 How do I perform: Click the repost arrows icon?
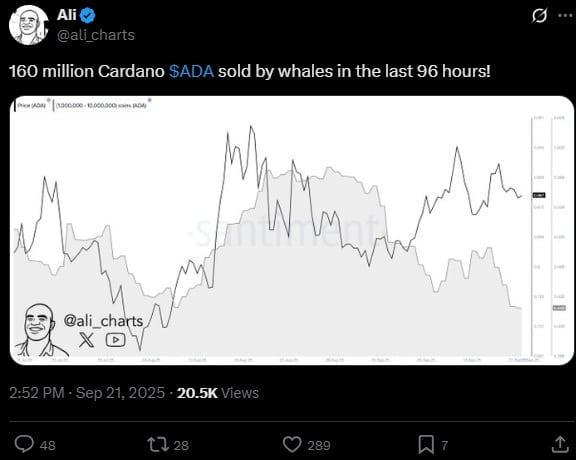pyautogui.click(x=158, y=444)
